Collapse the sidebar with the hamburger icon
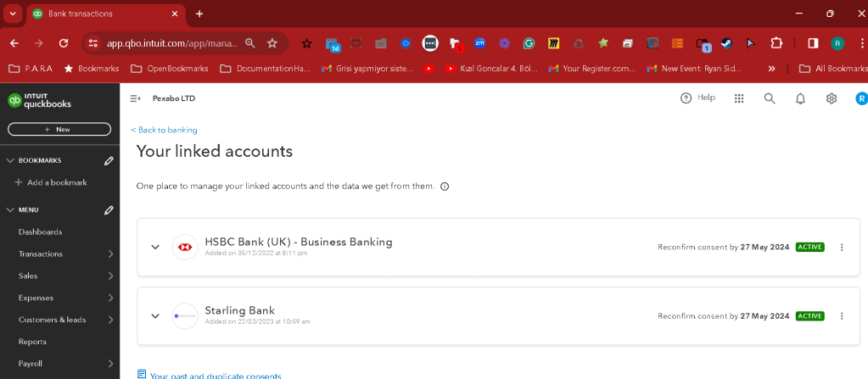Image resolution: width=868 pixels, height=379 pixels. coord(135,98)
